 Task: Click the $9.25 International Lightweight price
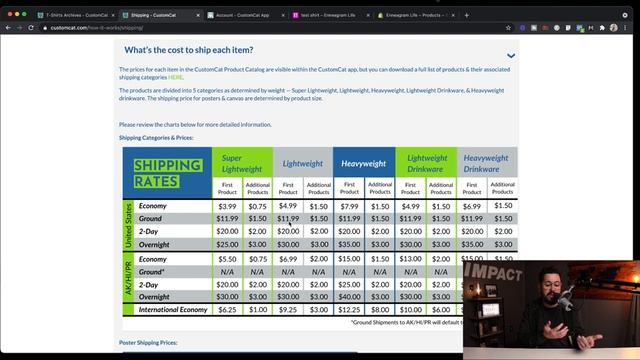tap(288, 309)
